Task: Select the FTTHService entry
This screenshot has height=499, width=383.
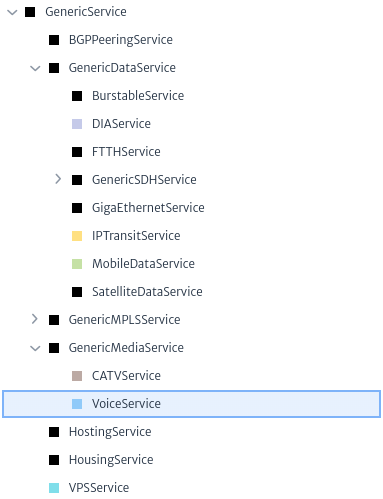Action: click(126, 152)
